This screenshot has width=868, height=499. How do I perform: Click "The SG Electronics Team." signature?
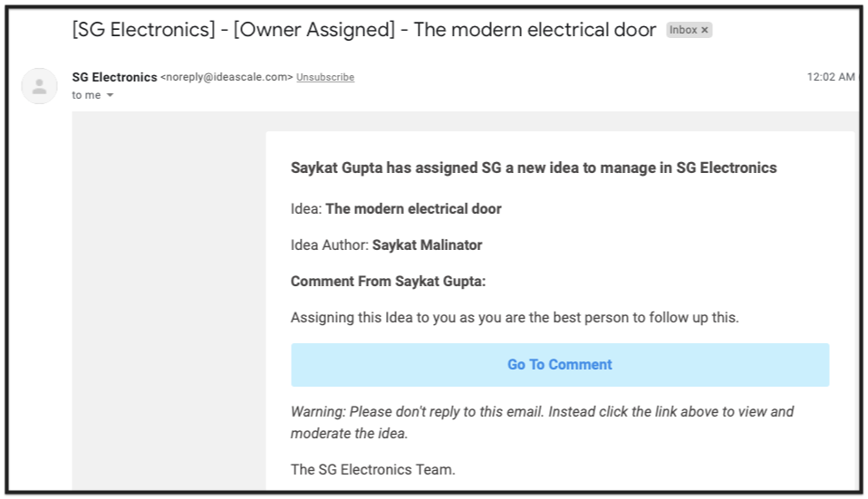tap(372, 470)
